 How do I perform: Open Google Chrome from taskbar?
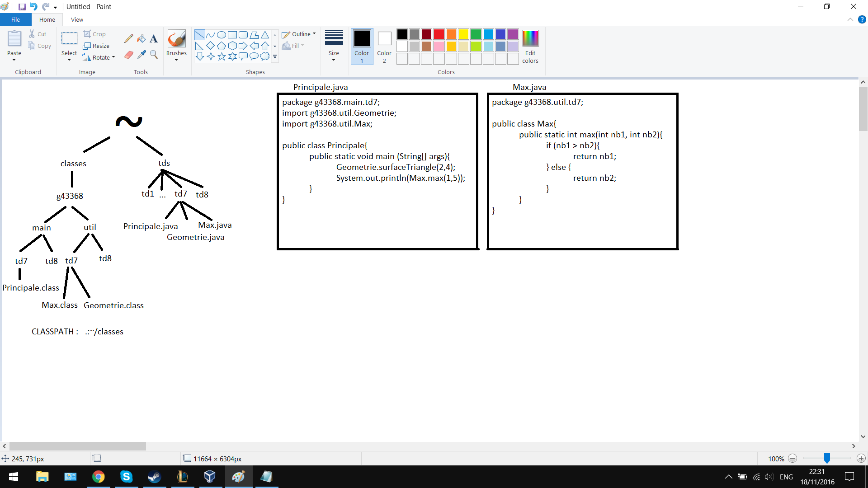tap(99, 477)
